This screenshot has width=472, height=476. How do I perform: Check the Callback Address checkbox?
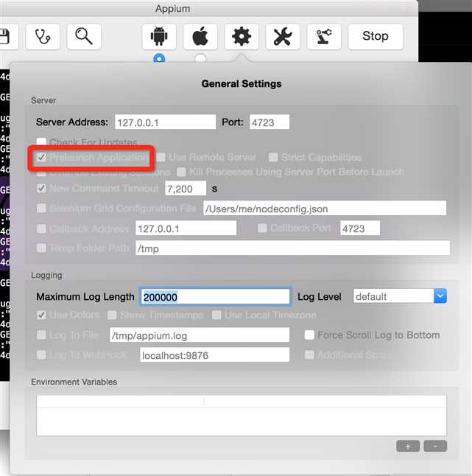41,228
